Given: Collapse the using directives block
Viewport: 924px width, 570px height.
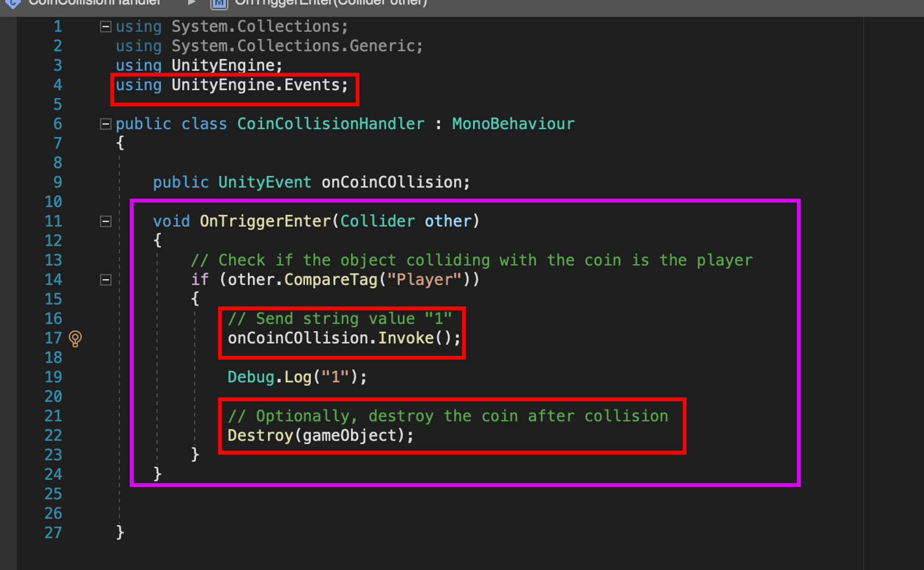Looking at the screenshot, I should 106,27.
